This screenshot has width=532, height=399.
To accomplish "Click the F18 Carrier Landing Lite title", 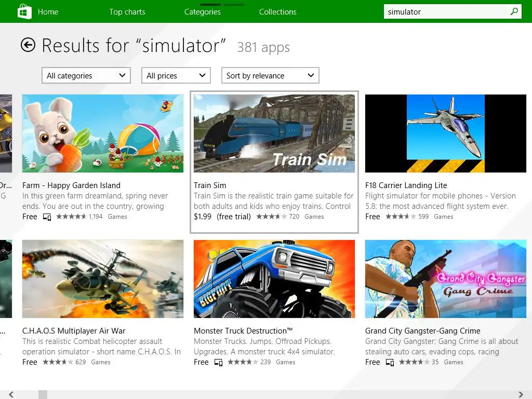I will click(x=406, y=185).
